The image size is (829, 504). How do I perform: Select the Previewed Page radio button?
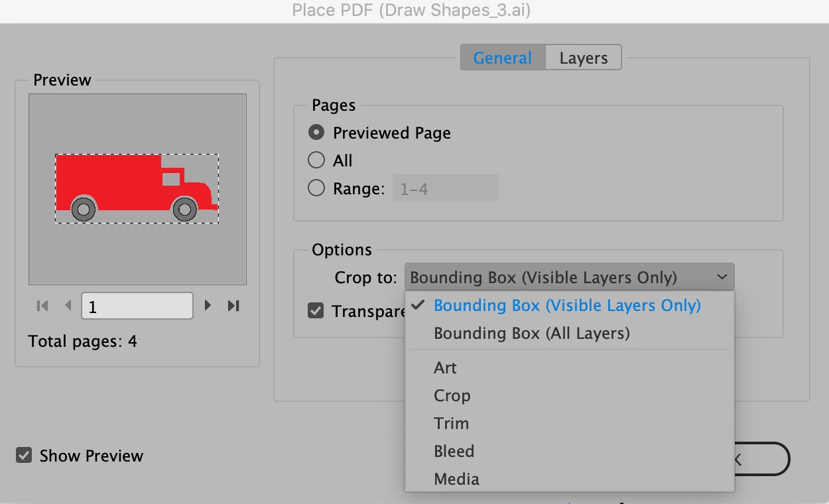316,133
